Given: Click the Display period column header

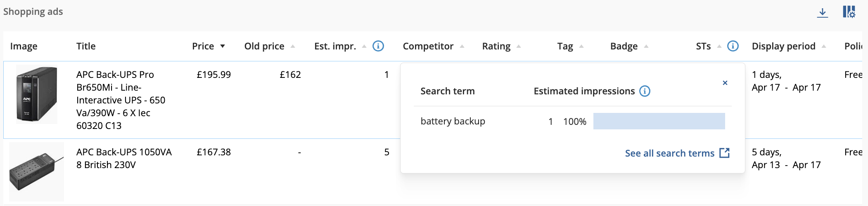Looking at the screenshot, I should pos(783,46).
